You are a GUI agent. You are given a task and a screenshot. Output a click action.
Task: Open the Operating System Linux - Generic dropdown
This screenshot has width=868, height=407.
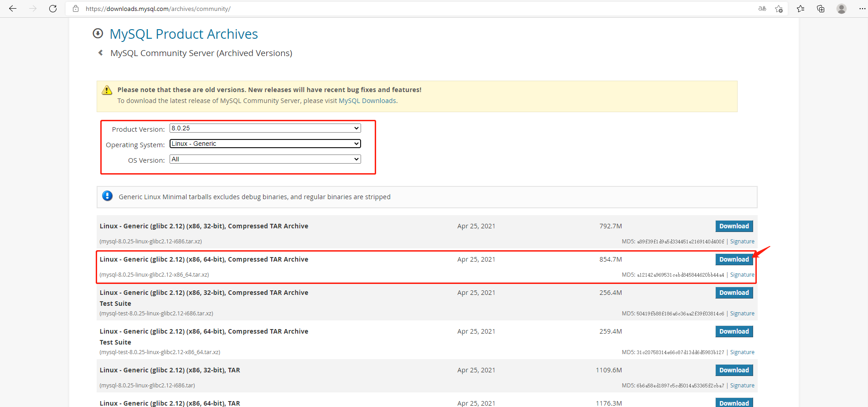pyautogui.click(x=265, y=144)
